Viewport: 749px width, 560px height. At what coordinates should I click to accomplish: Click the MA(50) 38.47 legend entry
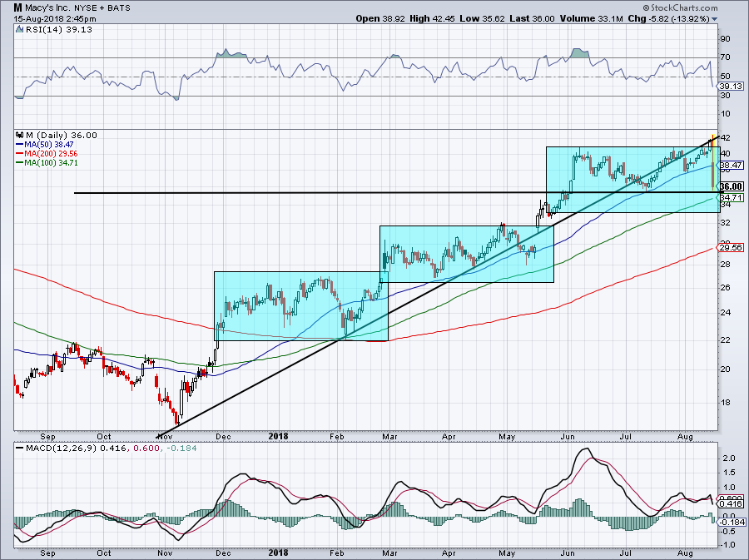(49, 144)
